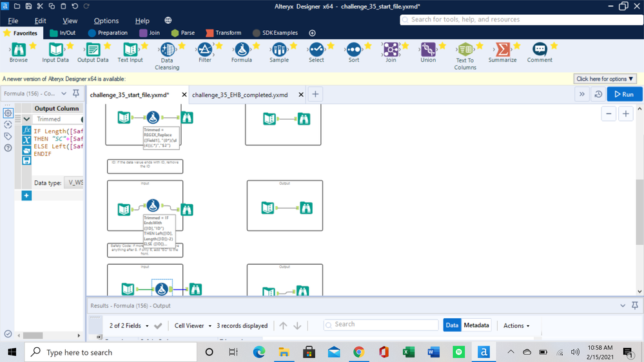Collapse the Trimmed expression chevron

coord(26,119)
